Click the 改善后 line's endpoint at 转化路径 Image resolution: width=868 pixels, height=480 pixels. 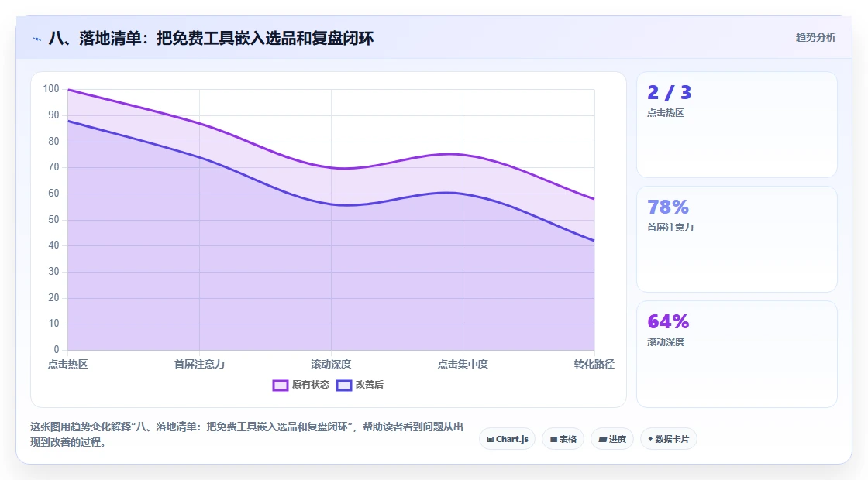coord(594,241)
